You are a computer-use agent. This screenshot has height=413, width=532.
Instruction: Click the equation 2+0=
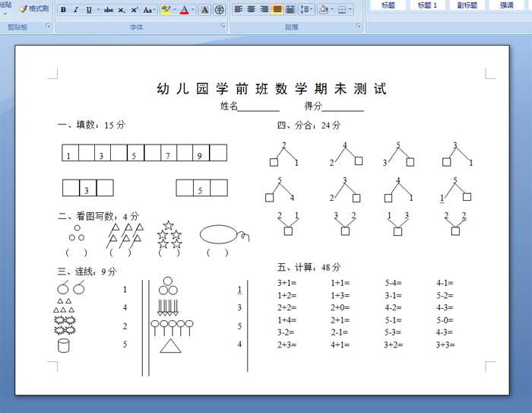[340, 307]
